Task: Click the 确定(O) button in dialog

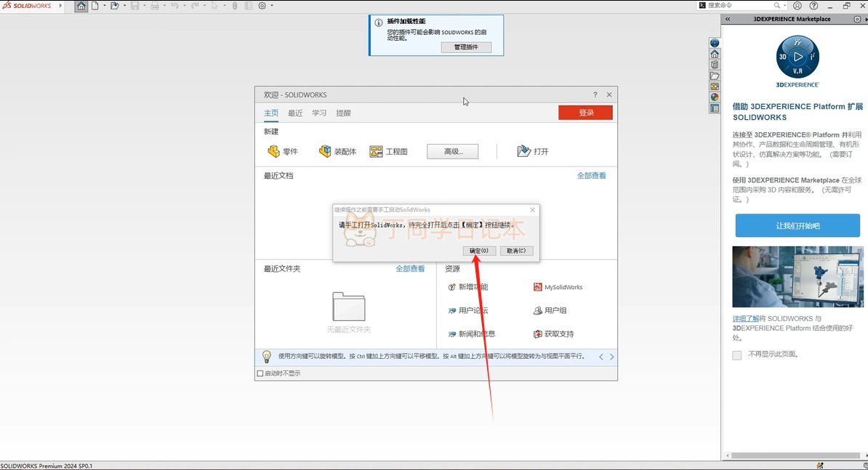Action: 479,251
